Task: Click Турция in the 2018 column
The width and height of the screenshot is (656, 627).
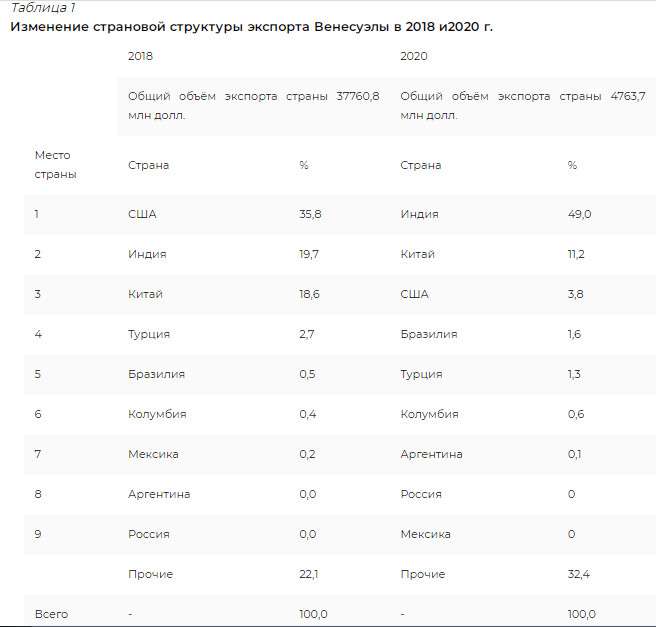Action: [149, 334]
